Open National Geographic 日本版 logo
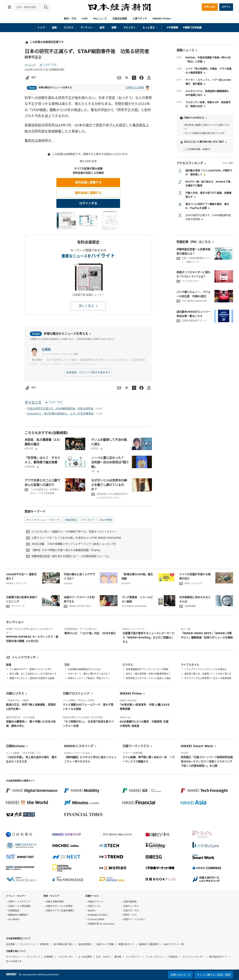The height and width of the screenshot is (980, 239). (62, 867)
